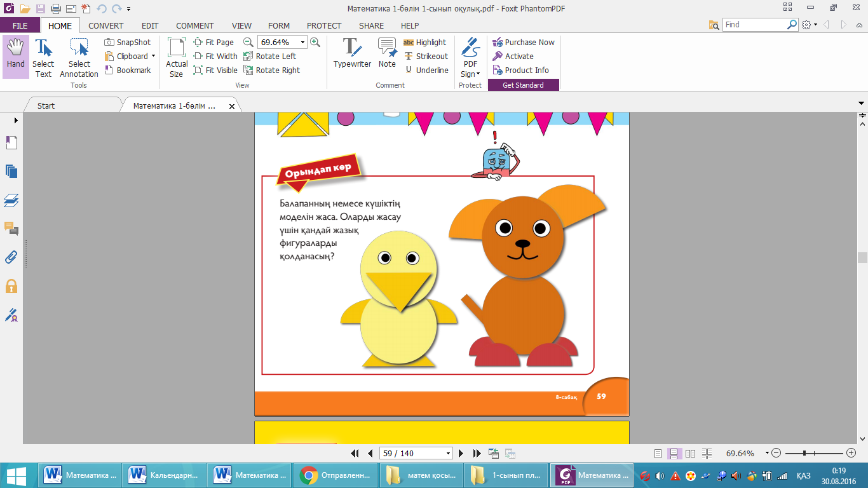The height and width of the screenshot is (488, 868).
Task: Select the Hand tool
Action: [15, 56]
